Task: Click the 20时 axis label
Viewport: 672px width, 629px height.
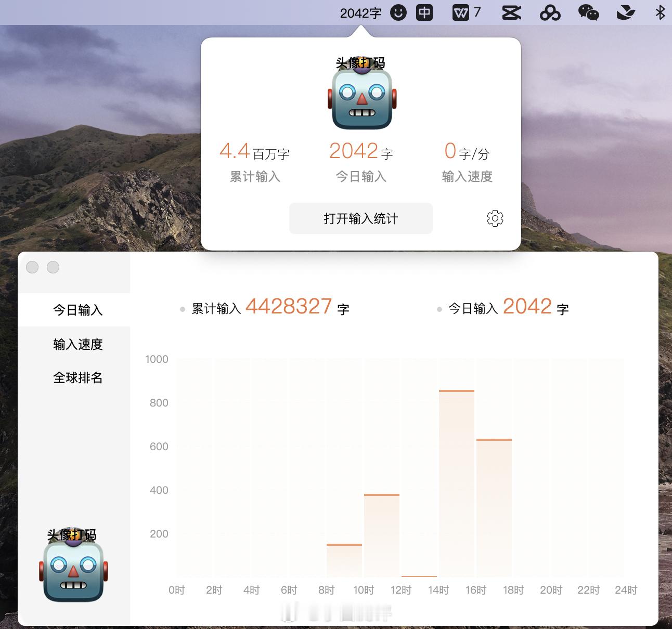Action: coord(551,590)
